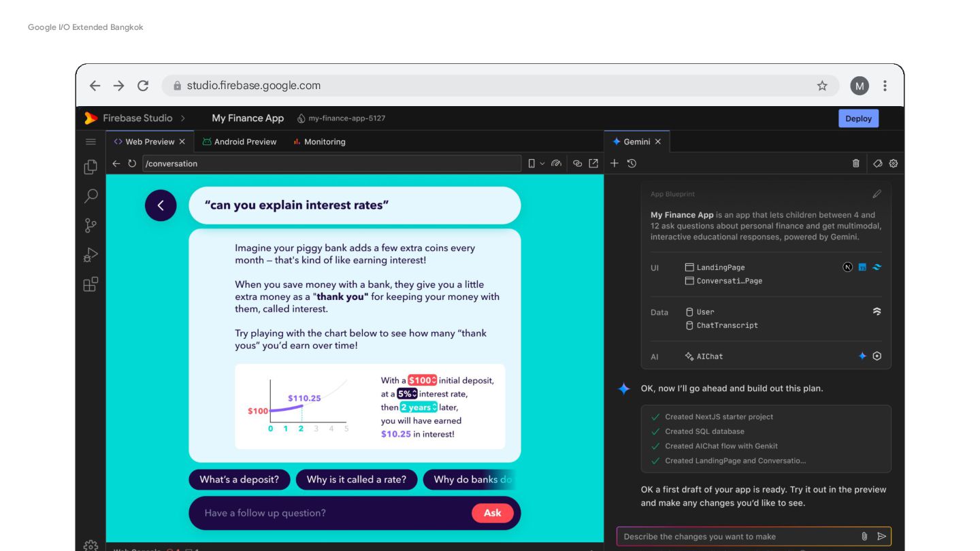Open the settings gear at sidebar bottom
Image resolution: width=980 pixels, height=551 pixels.
coord(91,544)
